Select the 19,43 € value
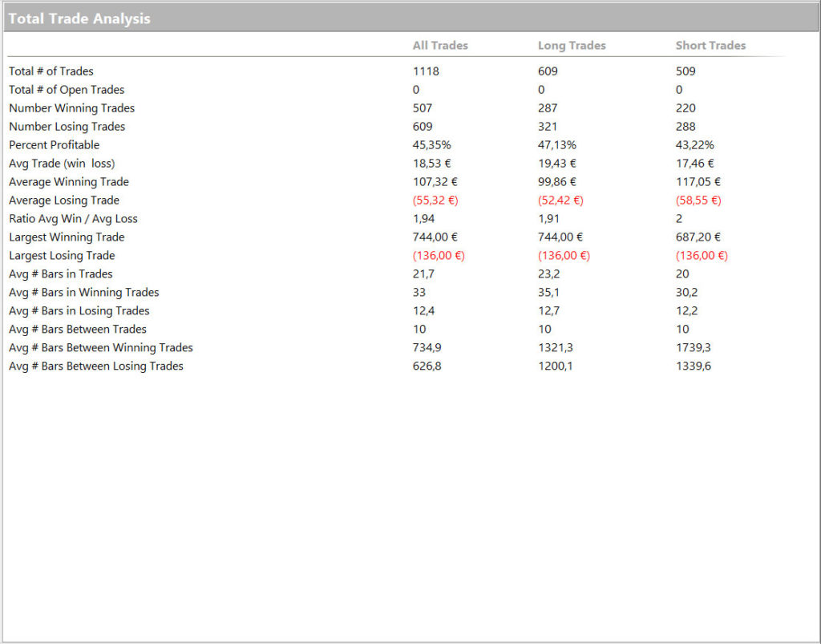Viewport: 821px width, 644px height. pyautogui.click(x=557, y=164)
